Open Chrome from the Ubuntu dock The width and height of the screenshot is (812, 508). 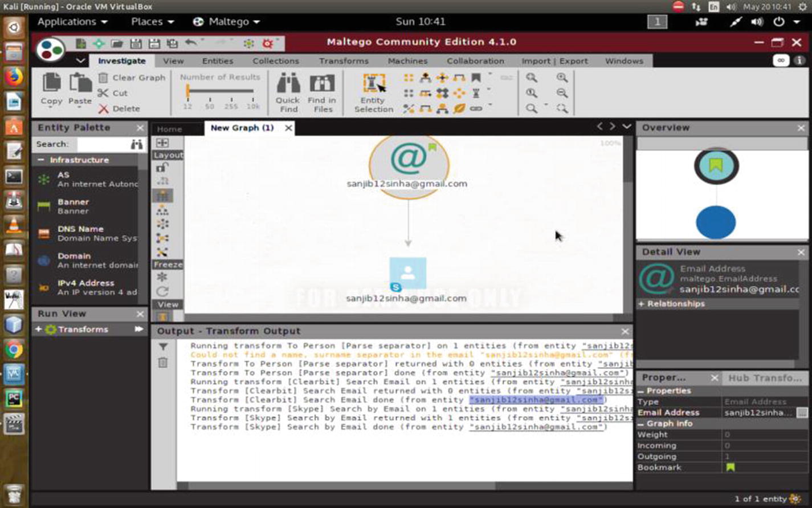coord(14,349)
